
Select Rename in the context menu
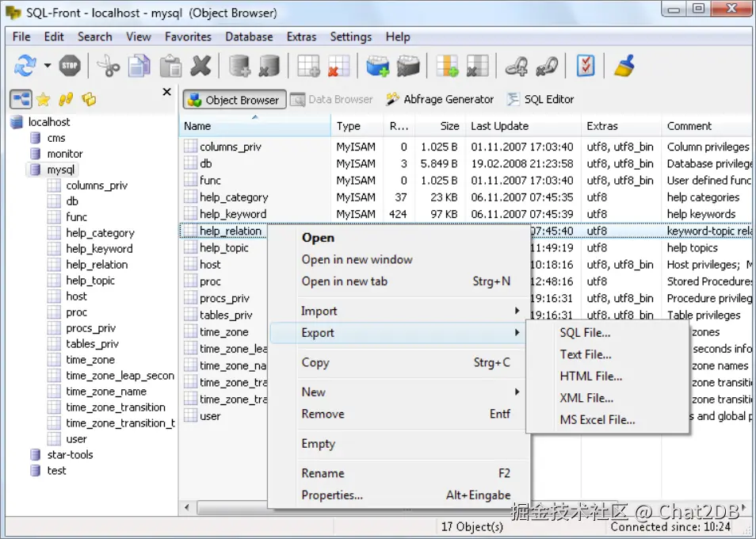click(323, 473)
